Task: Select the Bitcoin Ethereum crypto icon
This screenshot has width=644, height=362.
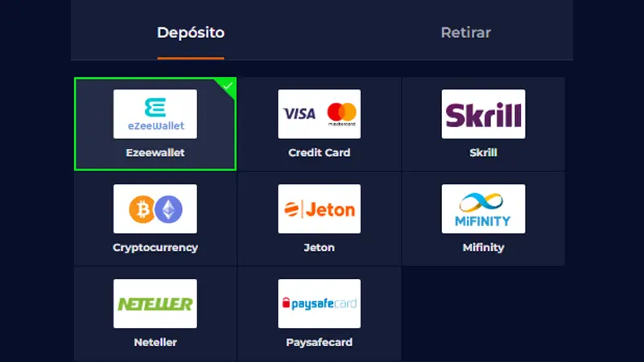Action: (155, 209)
